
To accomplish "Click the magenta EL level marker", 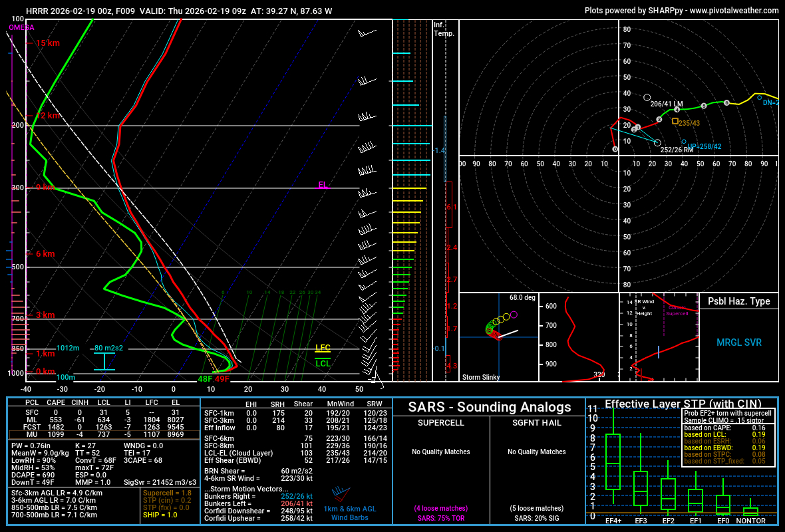I will click(323, 186).
